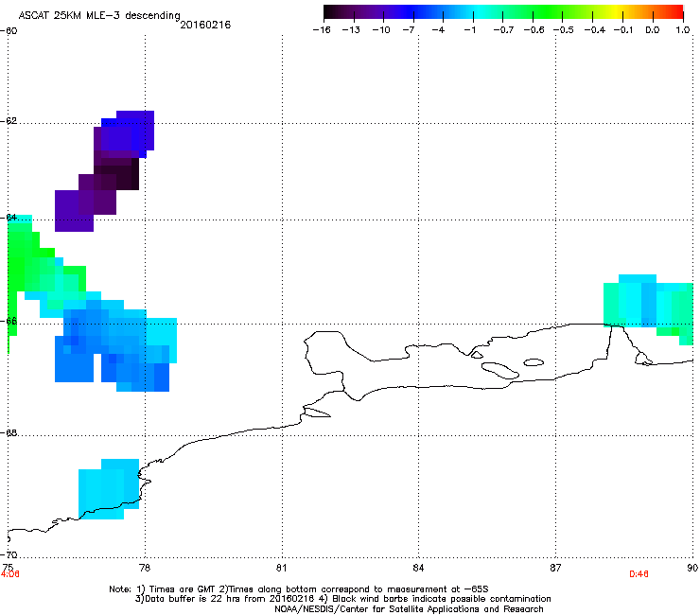
Task: Click the longitude label "81"
Action: [281, 567]
